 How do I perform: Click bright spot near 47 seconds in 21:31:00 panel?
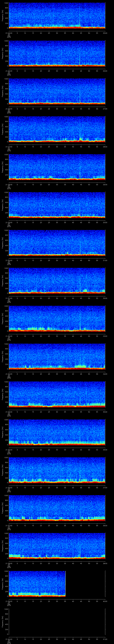click(x=85, y=290)
